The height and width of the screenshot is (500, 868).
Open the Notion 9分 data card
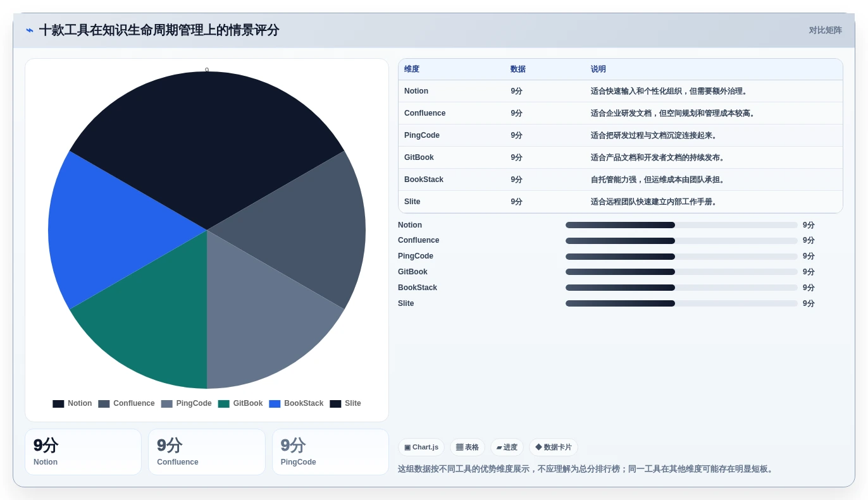click(83, 452)
